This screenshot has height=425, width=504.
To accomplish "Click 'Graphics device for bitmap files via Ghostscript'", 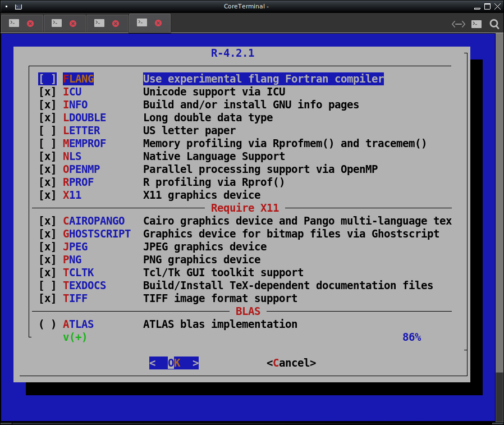I will (x=291, y=234).
